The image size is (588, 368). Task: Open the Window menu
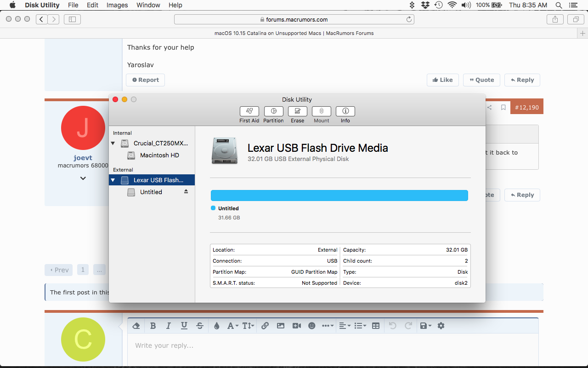point(148,5)
